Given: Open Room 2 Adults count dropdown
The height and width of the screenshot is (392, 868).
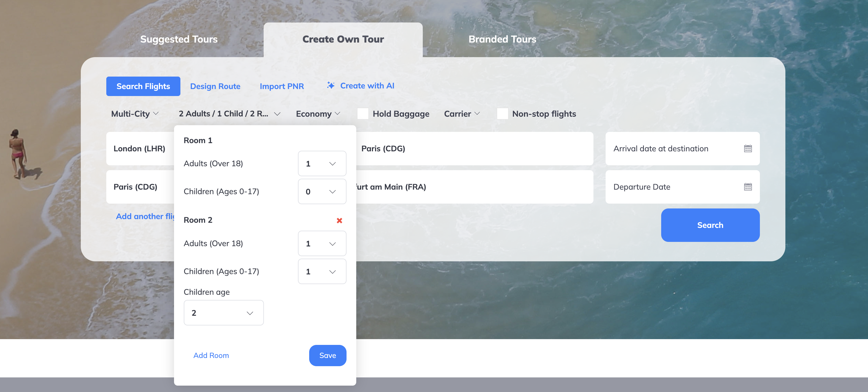Looking at the screenshot, I should tap(322, 244).
